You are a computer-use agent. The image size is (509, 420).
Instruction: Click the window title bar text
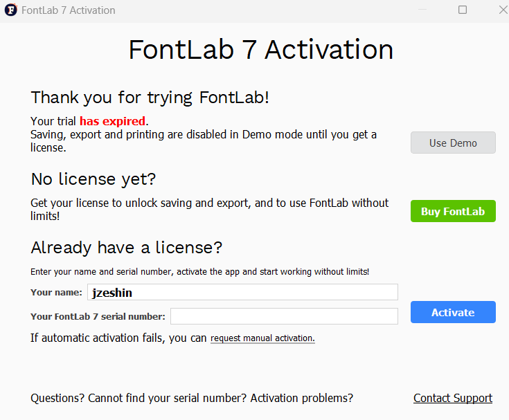(x=69, y=10)
